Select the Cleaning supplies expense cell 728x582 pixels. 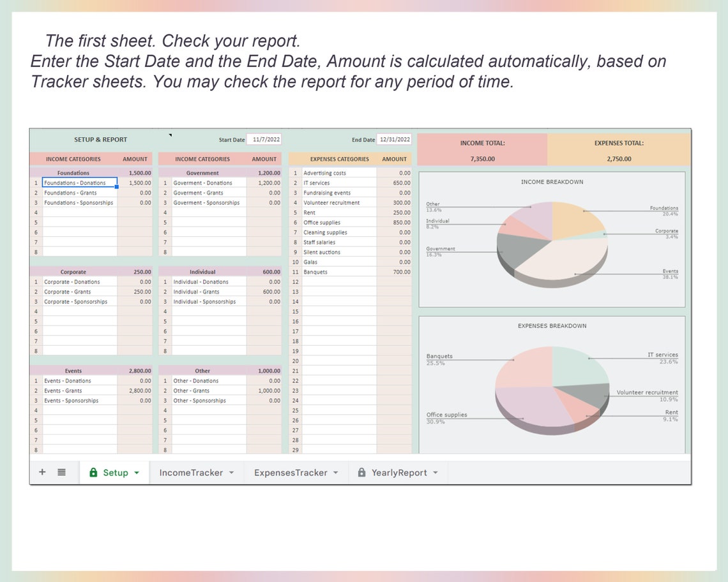(x=339, y=232)
